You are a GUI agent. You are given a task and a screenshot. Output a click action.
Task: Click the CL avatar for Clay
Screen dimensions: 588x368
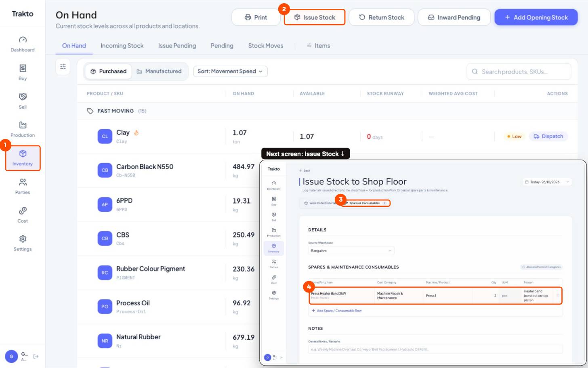(x=105, y=136)
